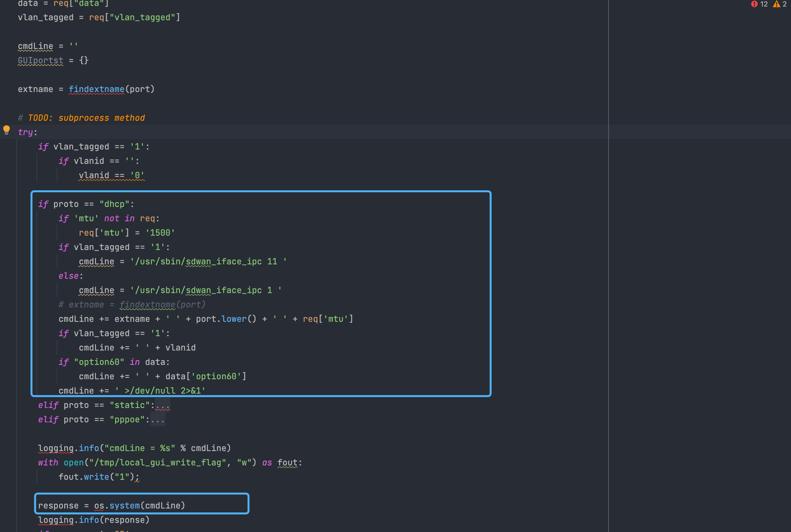Click the sdwan_iface_ipc 11 command string
The image size is (791, 532).
tap(208, 261)
